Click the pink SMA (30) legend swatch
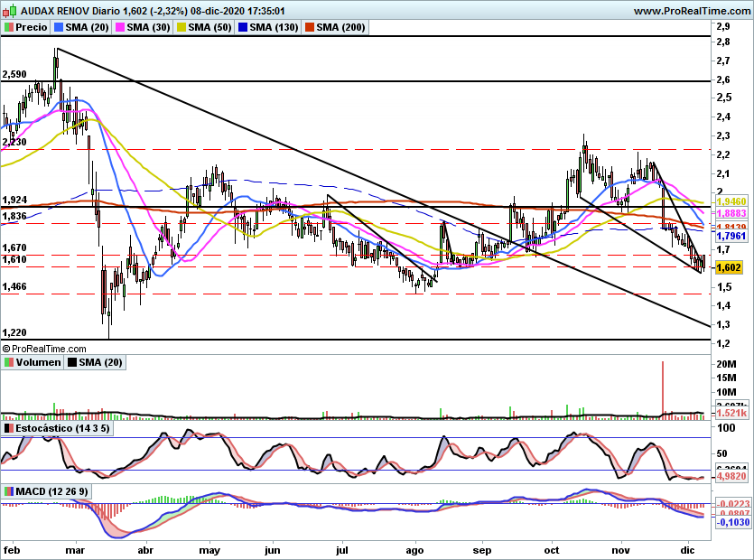Screen dimensions: 754x560 tap(120, 27)
